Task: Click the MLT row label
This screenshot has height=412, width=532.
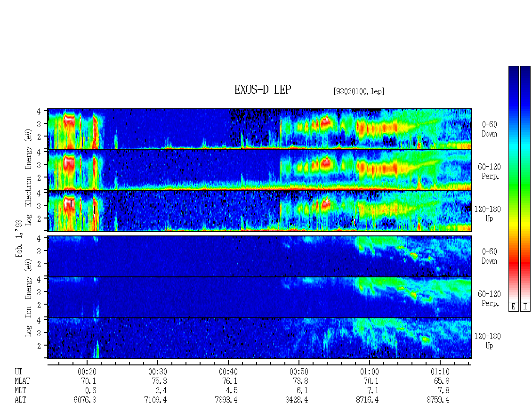Action: 20,391
